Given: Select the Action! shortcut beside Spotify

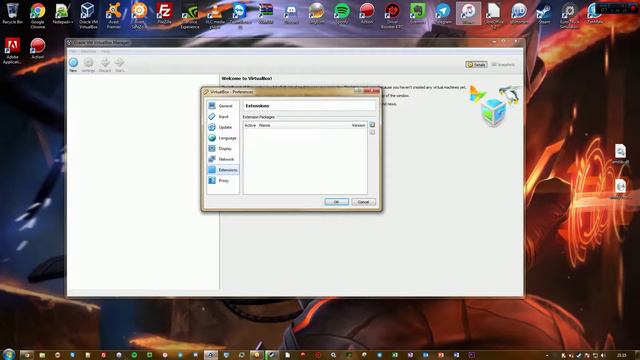Looking at the screenshot, I should pos(367,13).
